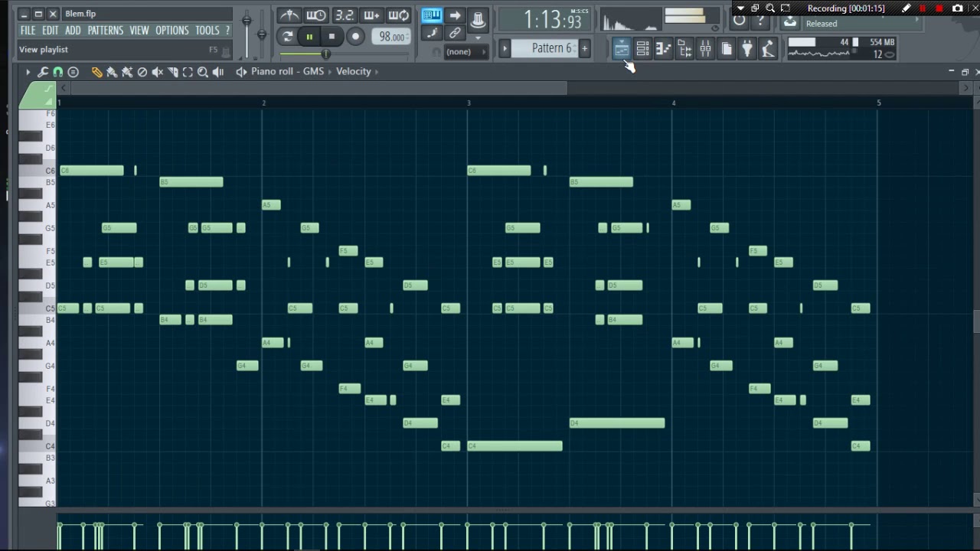The width and height of the screenshot is (980, 551).
Task: Open the stamp tool icon
Action: point(73,72)
